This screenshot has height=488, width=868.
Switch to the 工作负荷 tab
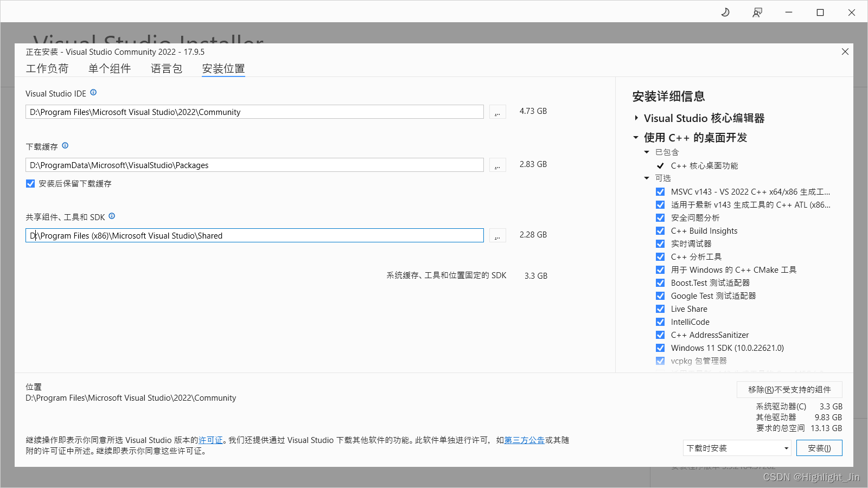click(47, 69)
